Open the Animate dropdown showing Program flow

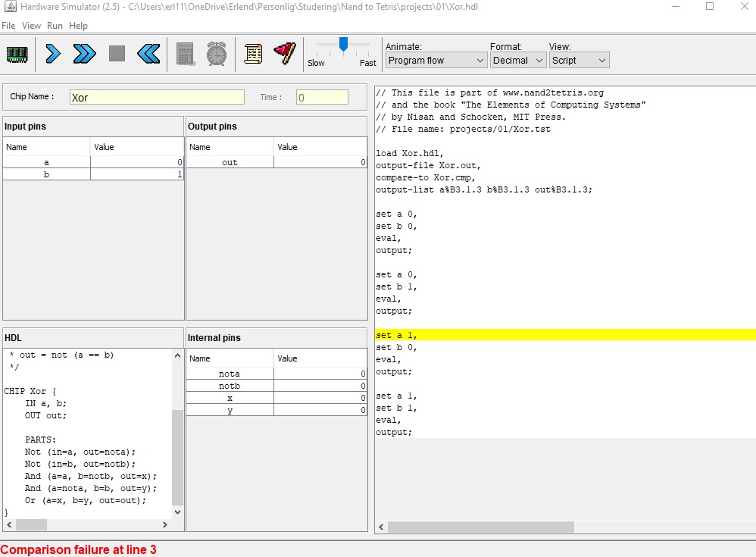436,61
